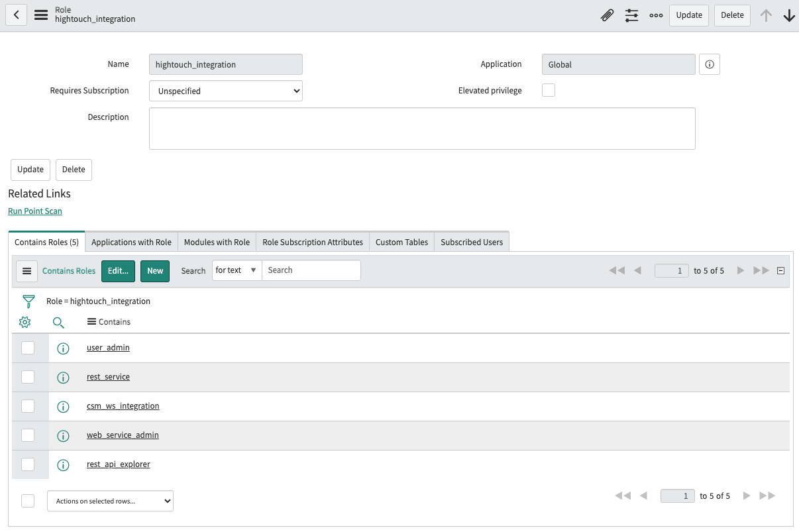Open Contains column header menu icon
This screenshot has width=799, height=532.
(x=91, y=322)
